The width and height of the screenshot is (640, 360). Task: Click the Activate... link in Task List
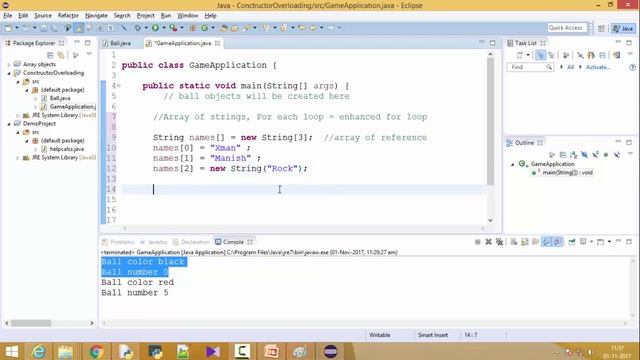(598, 67)
